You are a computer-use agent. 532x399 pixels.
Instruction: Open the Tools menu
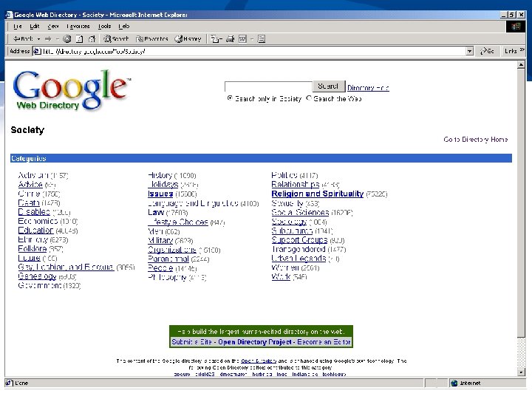[104, 26]
